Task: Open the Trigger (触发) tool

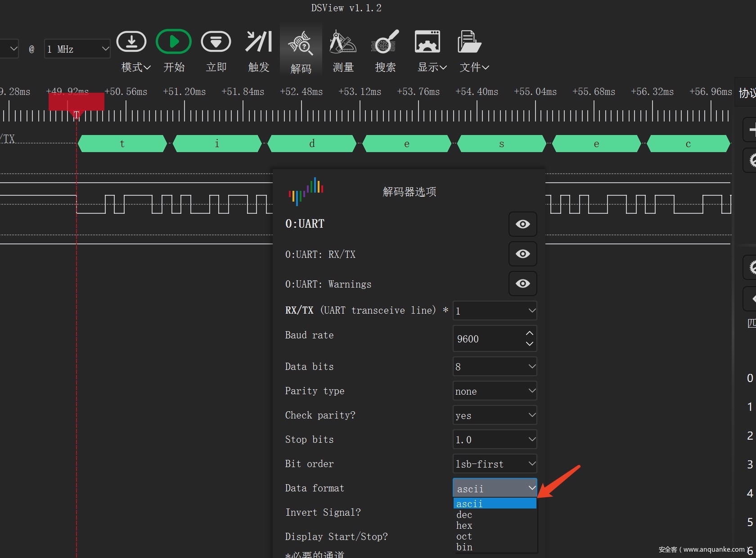Action: pyautogui.click(x=258, y=42)
